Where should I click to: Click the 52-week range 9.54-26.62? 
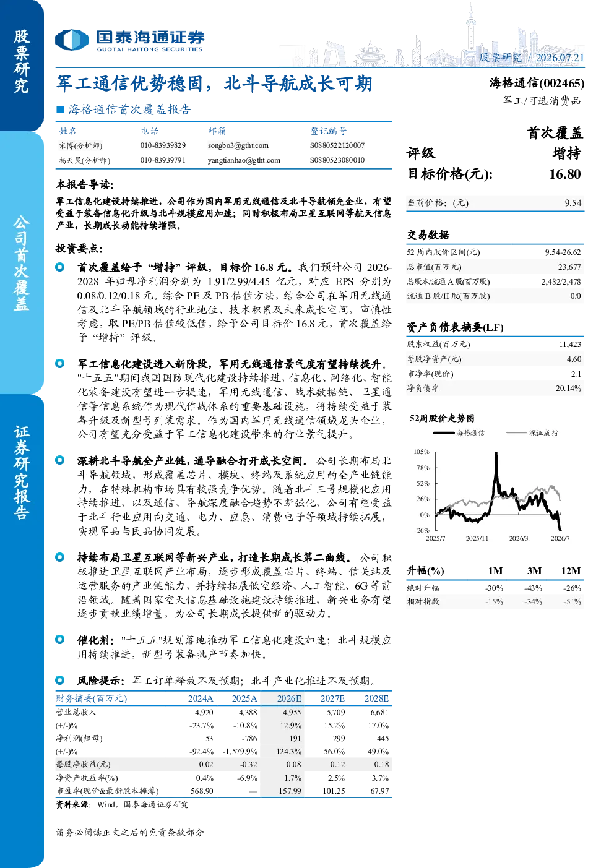(563, 252)
